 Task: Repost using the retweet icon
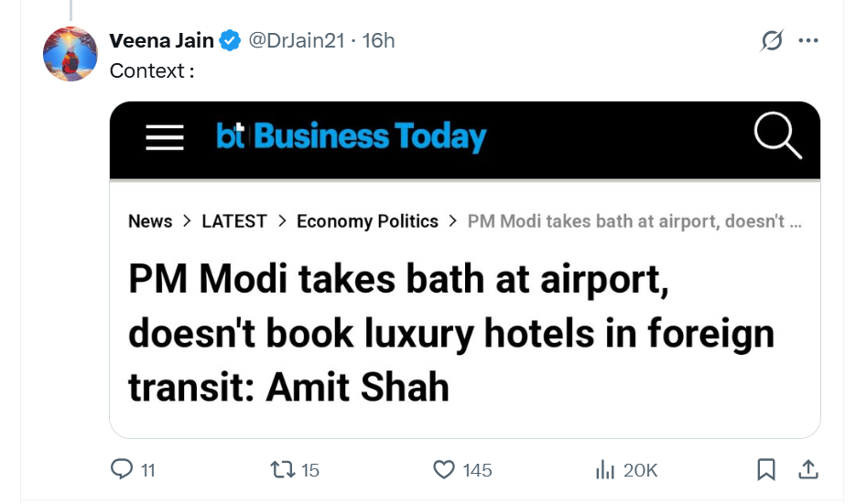point(282,469)
